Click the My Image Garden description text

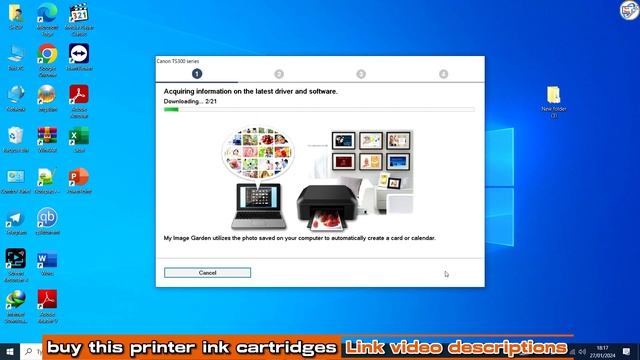[x=300, y=238]
